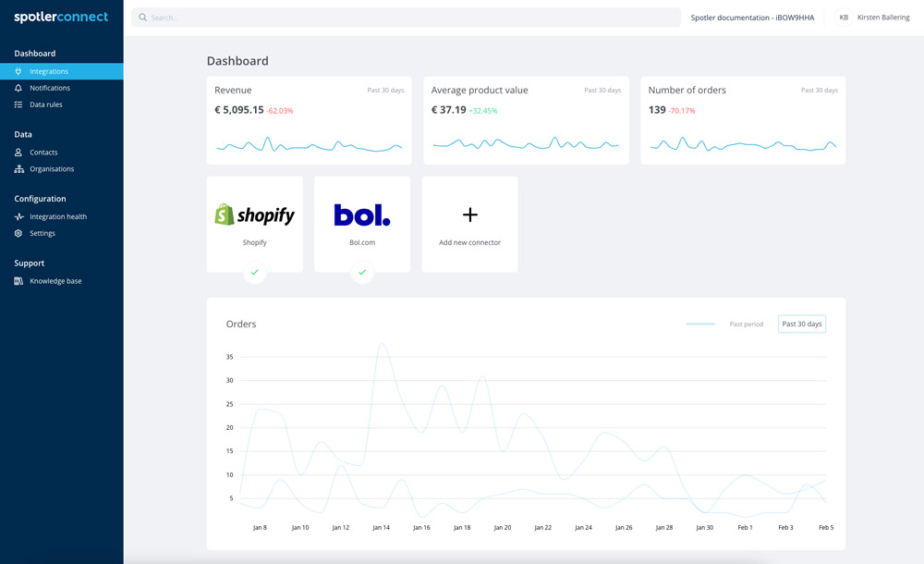Open the Average product value card
Image resolution: width=924 pixels, height=564 pixels.
click(527, 120)
